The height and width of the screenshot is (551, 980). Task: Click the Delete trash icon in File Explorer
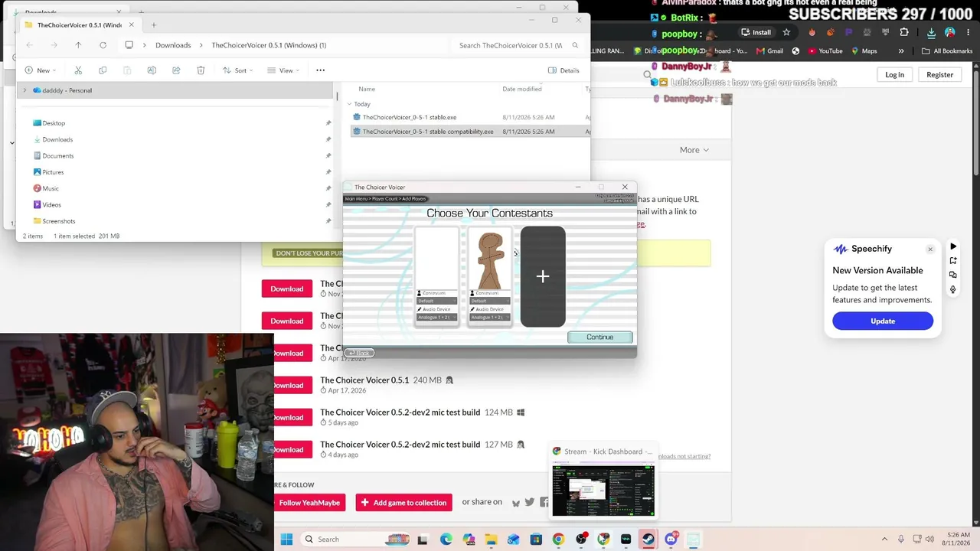coord(201,70)
